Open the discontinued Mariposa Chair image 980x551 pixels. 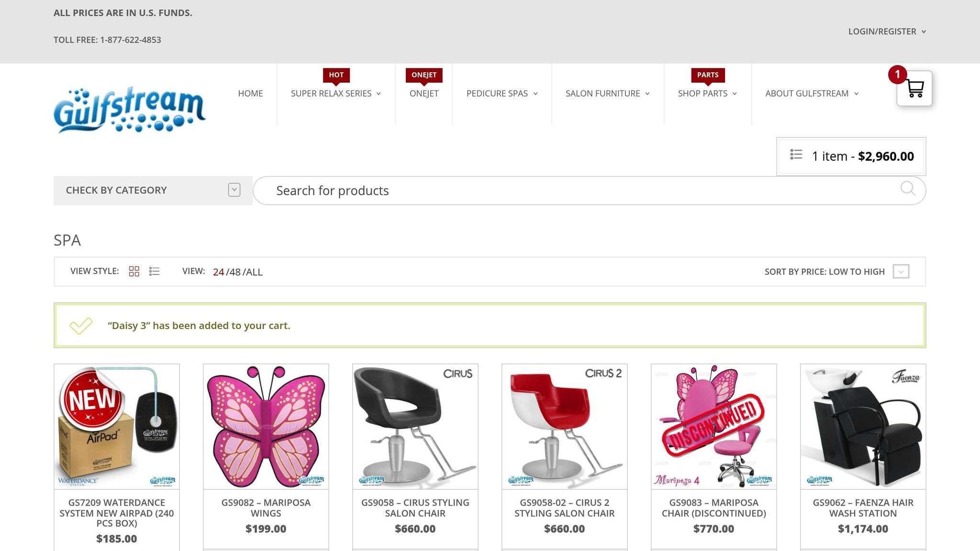coord(714,427)
